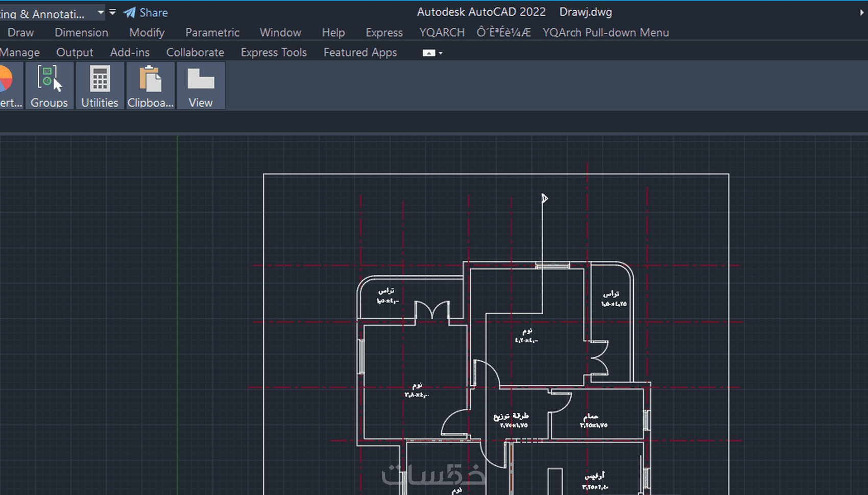The height and width of the screenshot is (495, 868).
Task: Switch to the Featured Apps tab
Action: 360,53
